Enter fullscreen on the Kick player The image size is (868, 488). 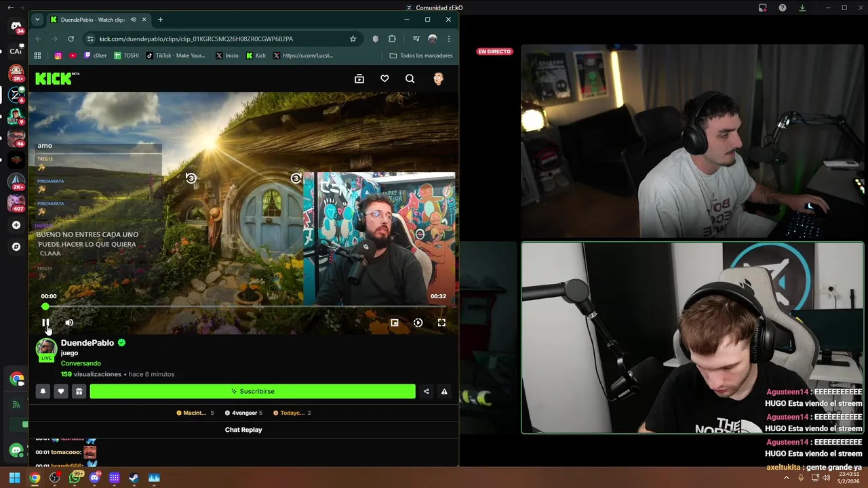tap(441, 323)
